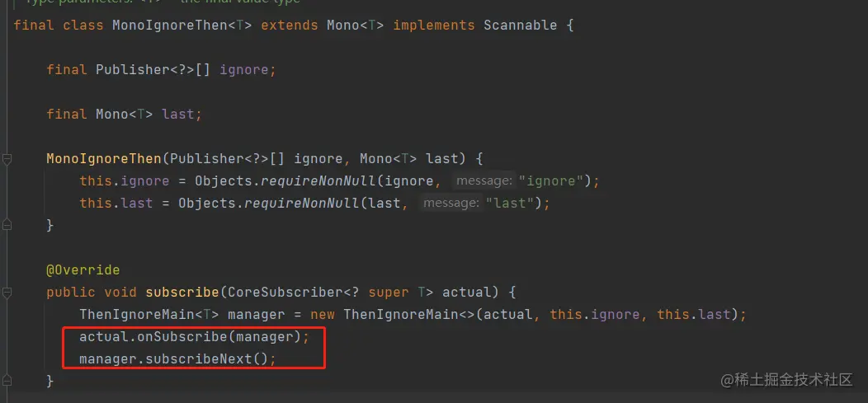Click 'Publisher' in the ignore field declaration
The image size is (868, 403).
click(132, 70)
